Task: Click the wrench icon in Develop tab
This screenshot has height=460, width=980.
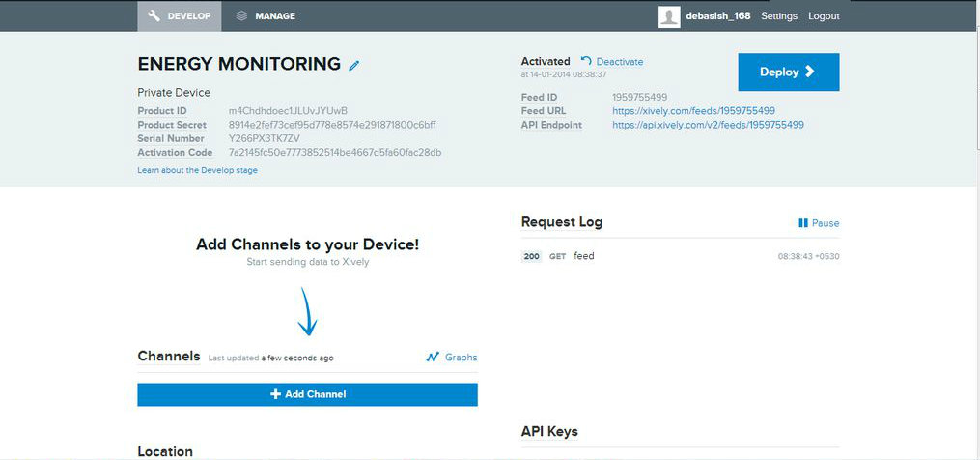Action: point(154,16)
